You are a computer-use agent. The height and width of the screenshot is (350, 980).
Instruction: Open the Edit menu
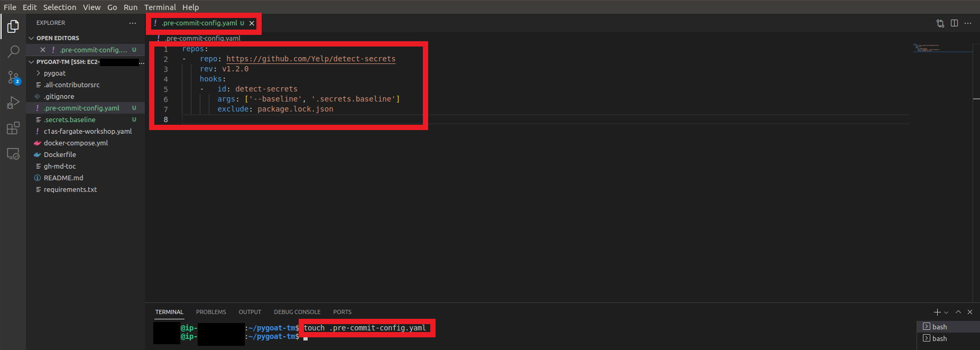[x=30, y=7]
